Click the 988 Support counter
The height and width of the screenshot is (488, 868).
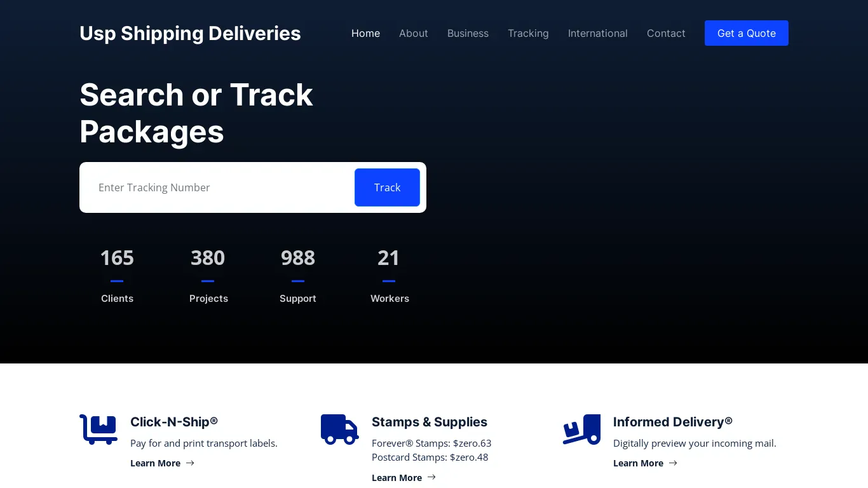point(298,275)
